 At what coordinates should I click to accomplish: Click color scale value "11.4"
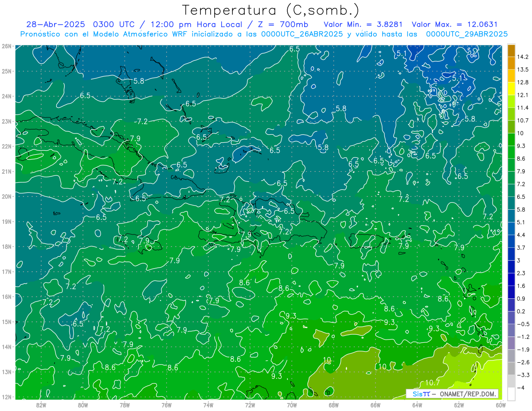[523, 108]
